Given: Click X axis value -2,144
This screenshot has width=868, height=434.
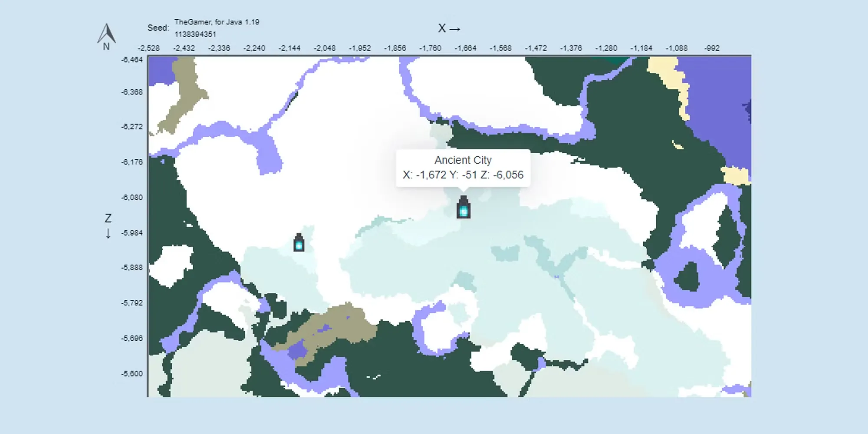Looking at the screenshot, I should 289,48.
